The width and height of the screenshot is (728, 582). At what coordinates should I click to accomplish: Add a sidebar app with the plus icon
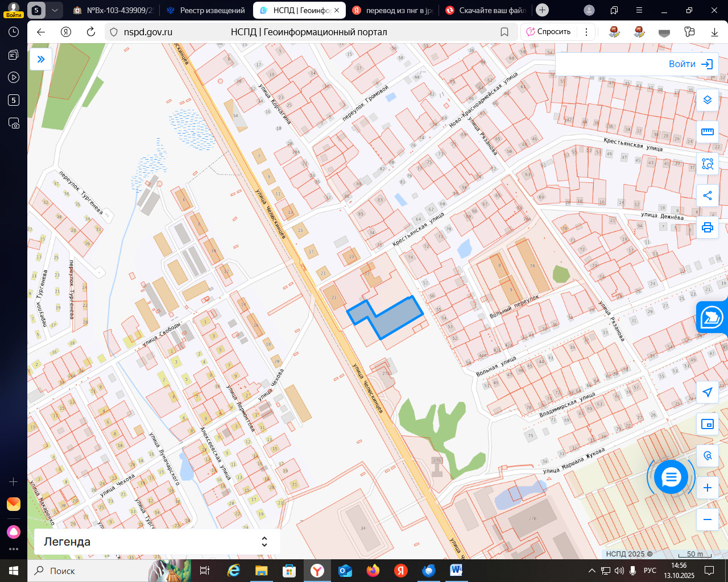pos(14,482)
